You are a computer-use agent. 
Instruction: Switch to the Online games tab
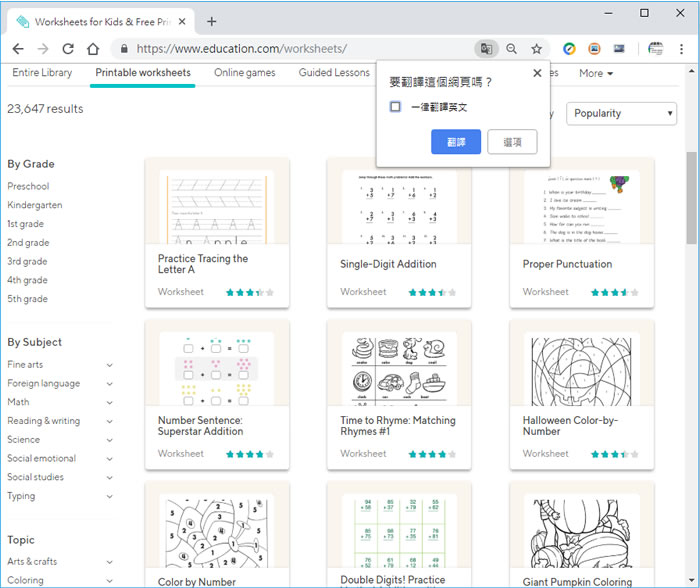click(244, 73)
